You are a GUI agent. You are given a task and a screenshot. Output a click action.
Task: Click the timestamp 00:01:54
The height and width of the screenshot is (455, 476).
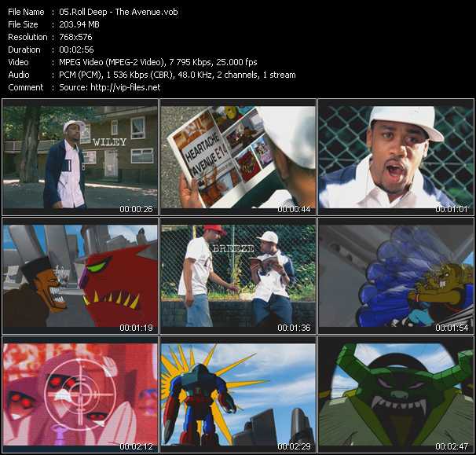point(452,328)
